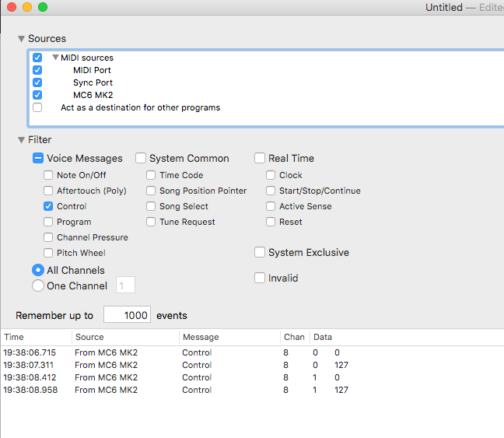The image size is (504, 438).
Task: Select the All Channels radio button
Action: tap(38, 270)
